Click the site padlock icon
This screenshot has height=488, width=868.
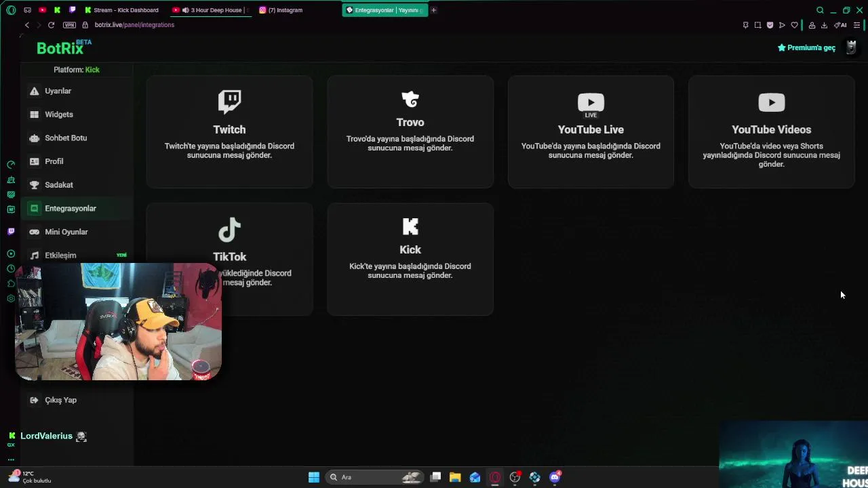pyautogui.click(x=85, y=25)
